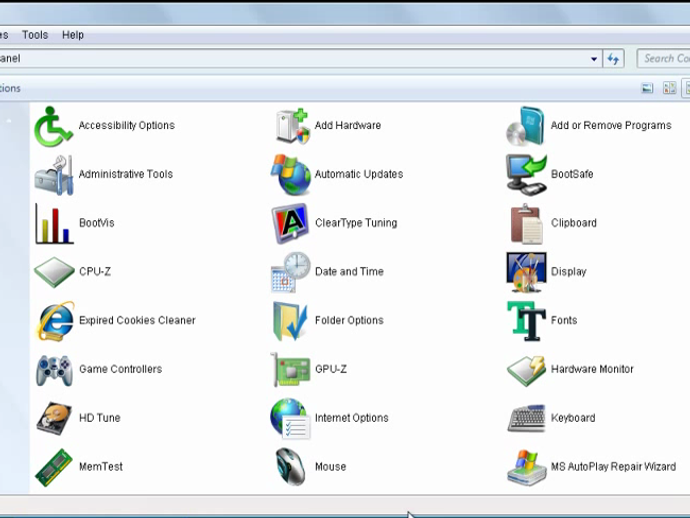Select the Internet Options label
Image resolution: width=690 pixels, height=518 pixels.
[352, 418]
